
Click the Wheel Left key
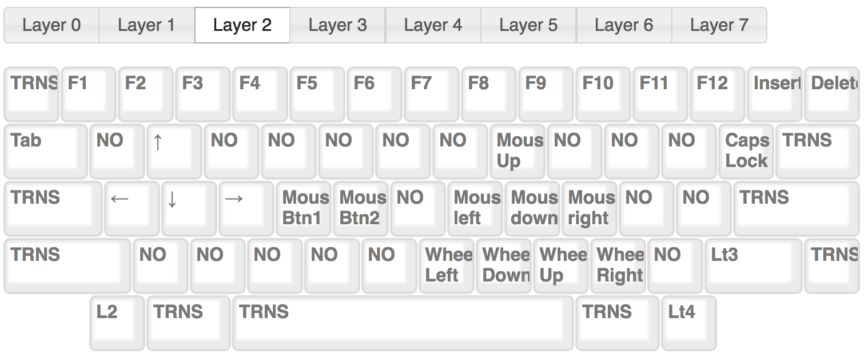pyautogui.click(x=447, y=265)
